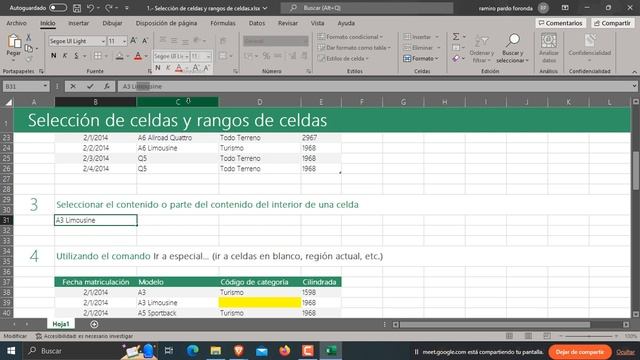Open the Pegar paste icon
640x360 pixels.
(x=14, y=41)
